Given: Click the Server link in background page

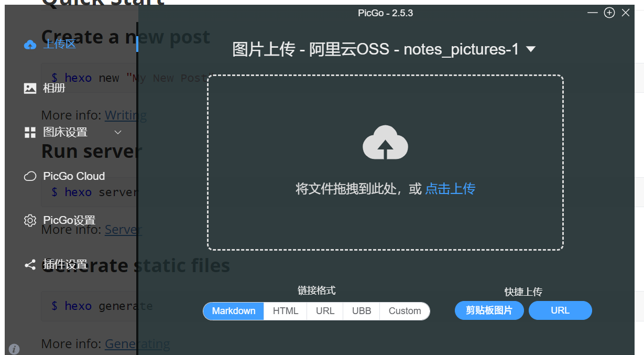Looking at the screenshot, I should point(123,229).
